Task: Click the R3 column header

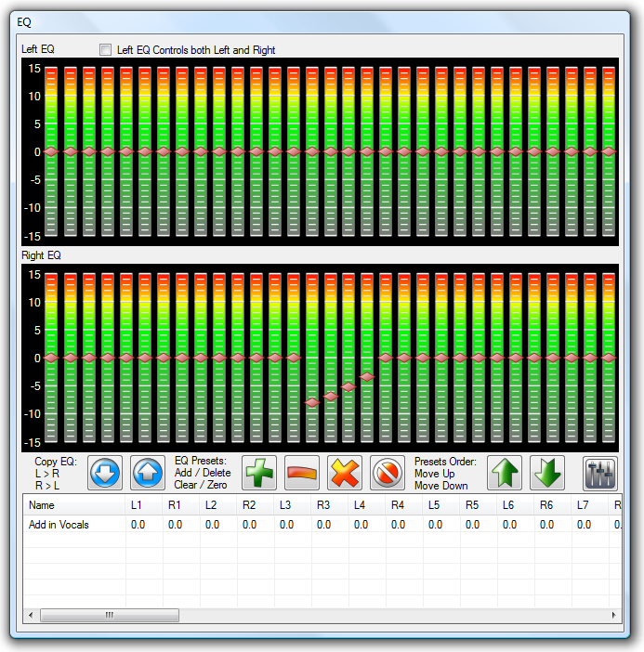Action: pyautogui.click(x=330, y=505)
